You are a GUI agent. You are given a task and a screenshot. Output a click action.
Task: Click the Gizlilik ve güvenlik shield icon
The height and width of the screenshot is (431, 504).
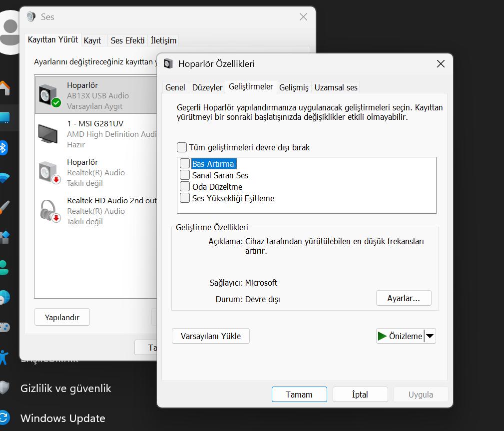pos(4,388)
